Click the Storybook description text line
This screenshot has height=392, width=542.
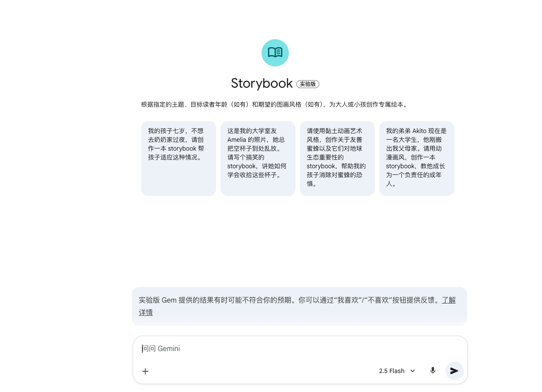tap(274, 105)
